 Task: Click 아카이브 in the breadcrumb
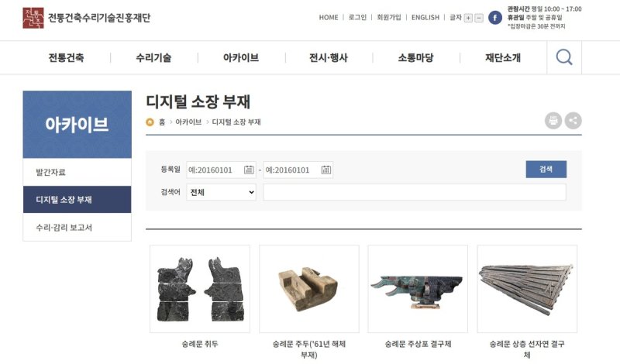(188, 122)
